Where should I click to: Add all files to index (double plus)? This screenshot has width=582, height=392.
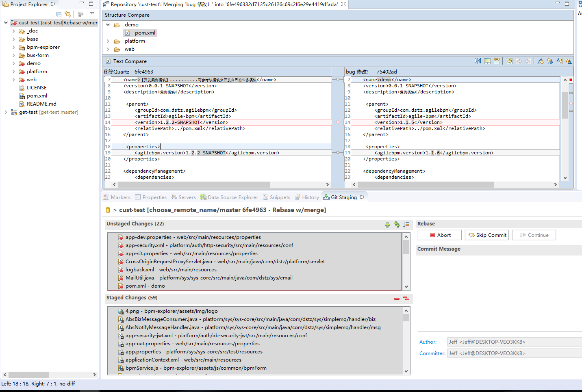(397, 224)
